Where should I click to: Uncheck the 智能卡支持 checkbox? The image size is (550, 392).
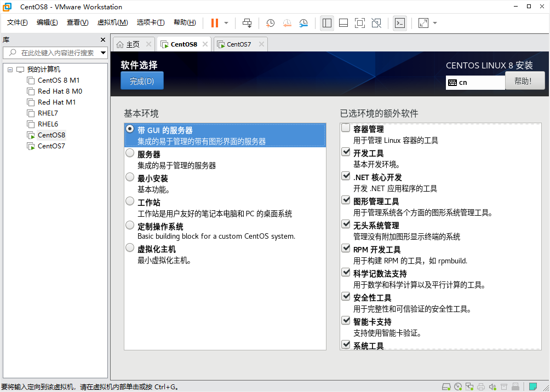(x=346, y=320)
